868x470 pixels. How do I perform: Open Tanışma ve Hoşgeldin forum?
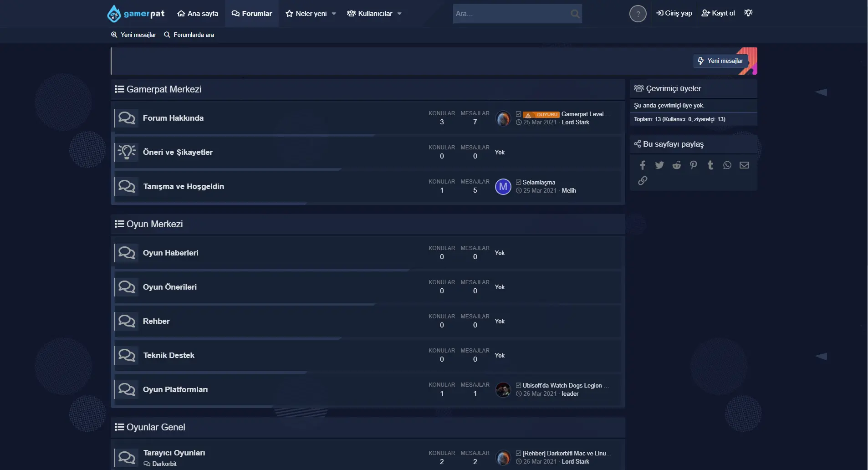coord(184,186)
